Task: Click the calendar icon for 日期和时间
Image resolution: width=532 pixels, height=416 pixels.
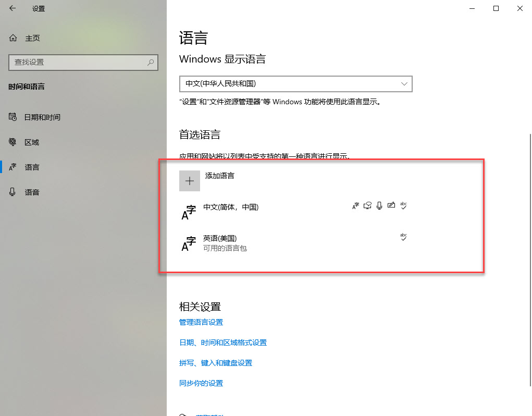Action: tap(13, 117)
